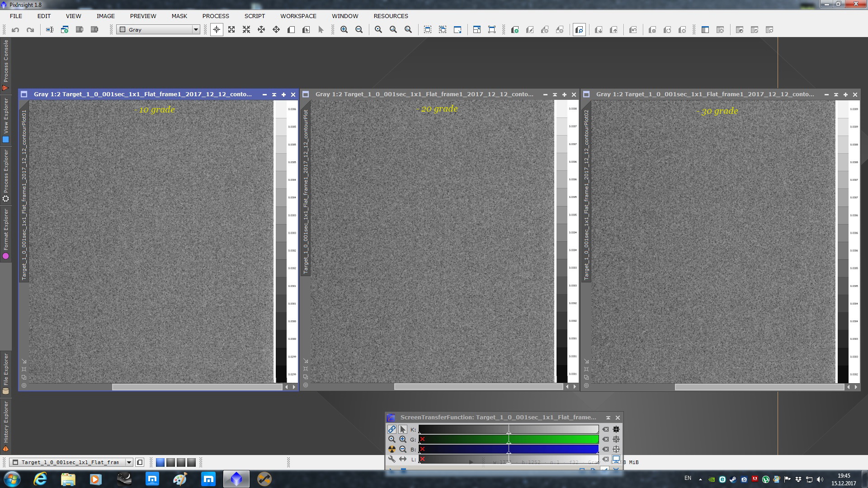This screenshot has height=488, width=868.
Task: Click the contourPlot02 vertical view tab
Action: 586,194
